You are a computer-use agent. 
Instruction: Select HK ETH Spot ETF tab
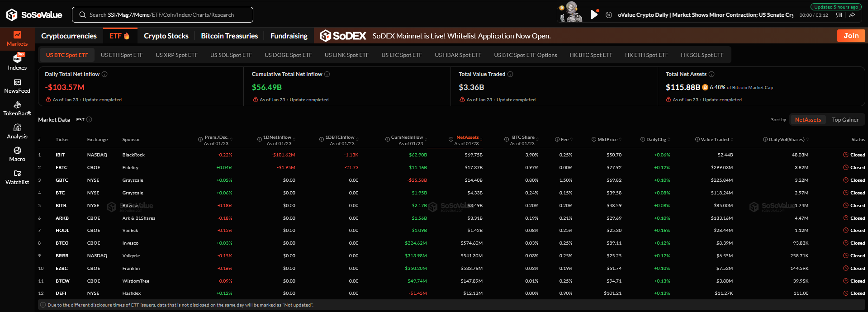646,55
